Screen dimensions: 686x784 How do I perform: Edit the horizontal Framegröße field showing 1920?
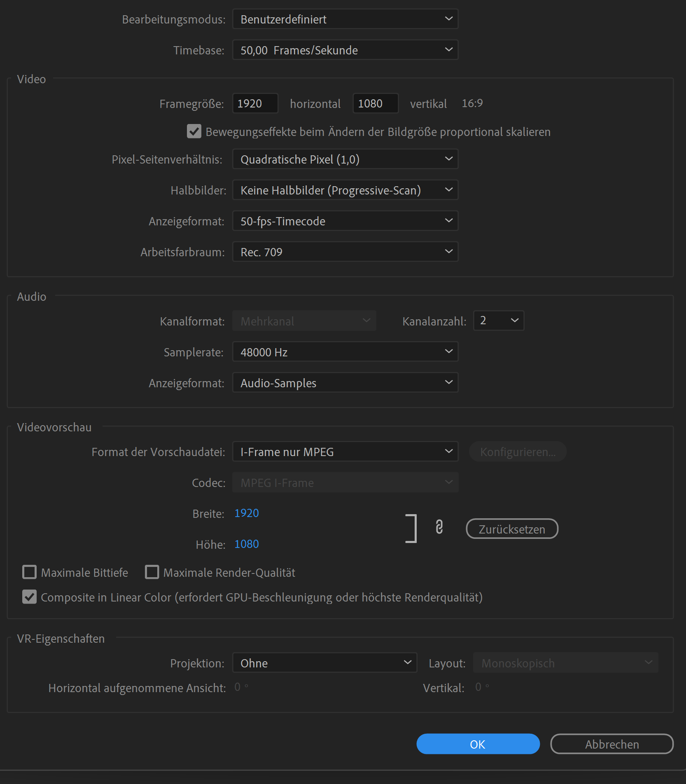click(x=255, y=103)
